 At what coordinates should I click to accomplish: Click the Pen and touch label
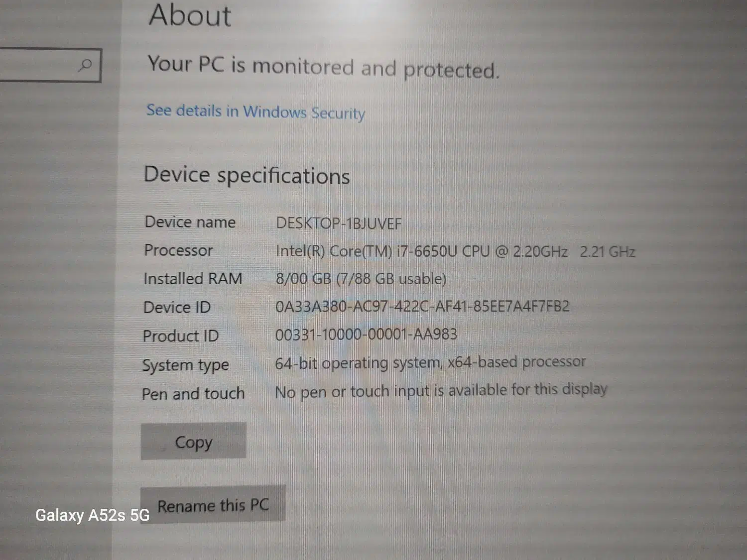click(x=193, y=394)
